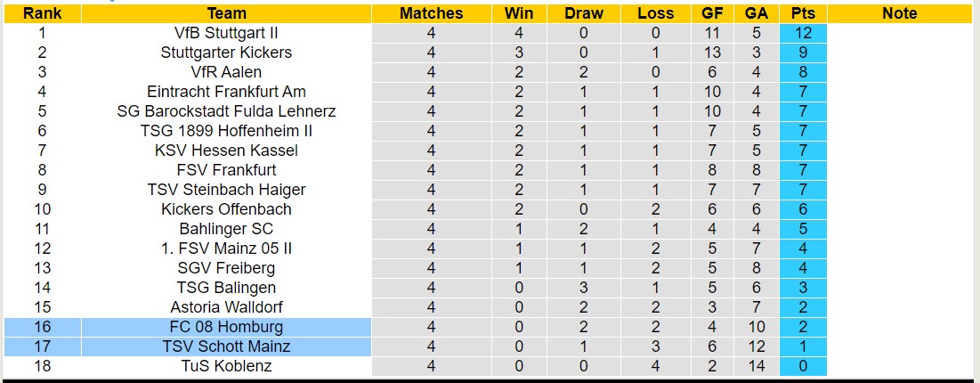Viewport: 980px width, 383px height.
Task: Select the highlighted TSV Schott Mainz team
Action: (226, 346)
